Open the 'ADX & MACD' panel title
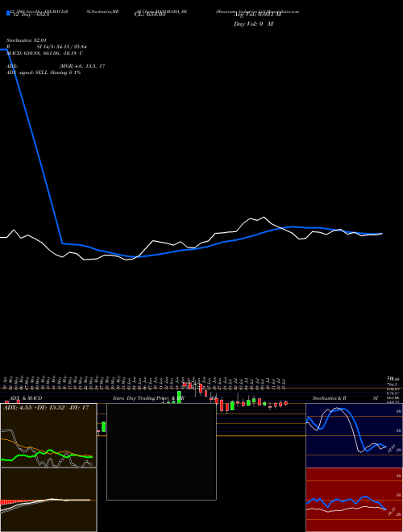Image resolution: width=403 pixels, height=532 pixels. pyautogui.click(x=26, y=398)
